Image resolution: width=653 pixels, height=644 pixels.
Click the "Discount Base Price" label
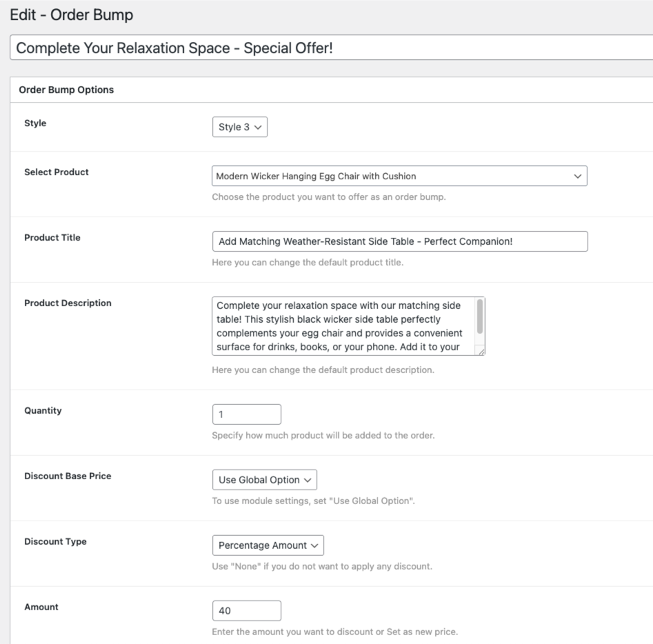tap(68, 476)
